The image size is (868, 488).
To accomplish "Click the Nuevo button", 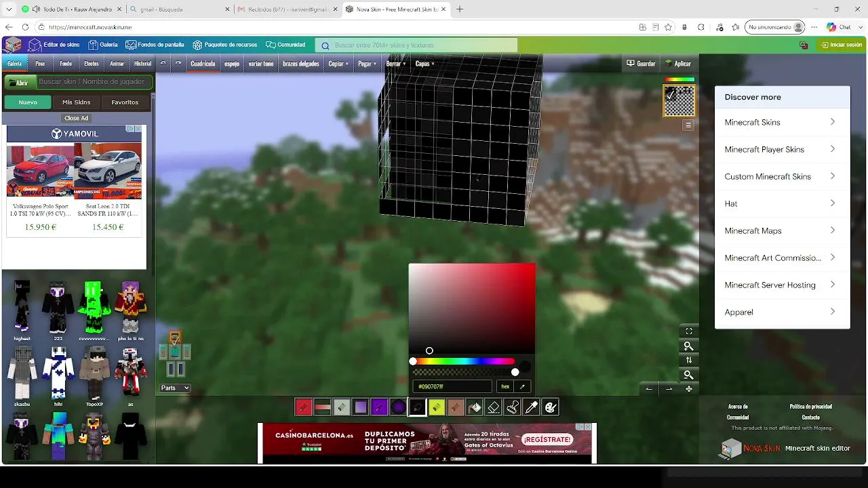I will [28, 102].
